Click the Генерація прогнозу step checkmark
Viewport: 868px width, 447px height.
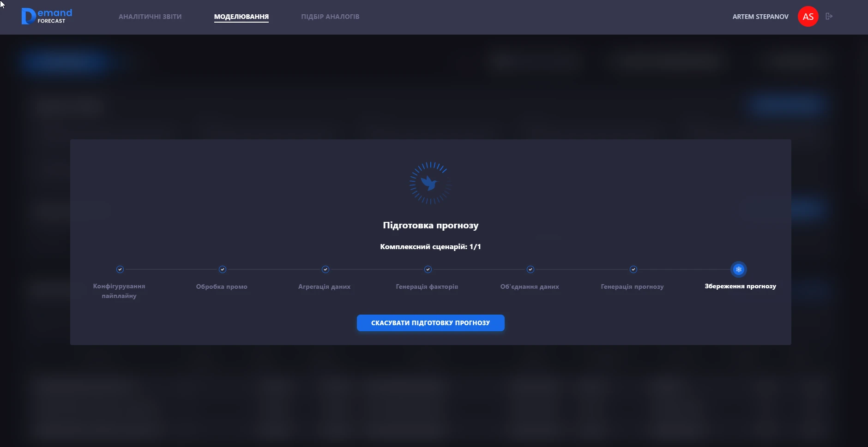pos(633,269)
